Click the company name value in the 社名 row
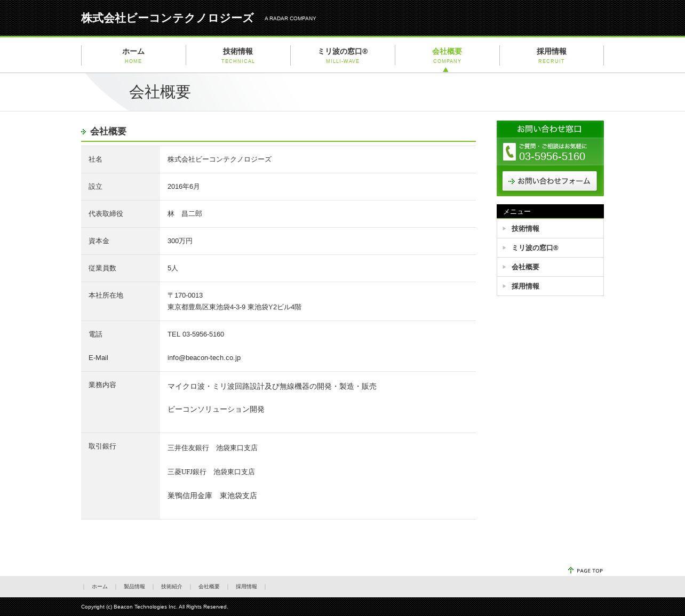The image size is (685, 616). click(x=219, y=159)
